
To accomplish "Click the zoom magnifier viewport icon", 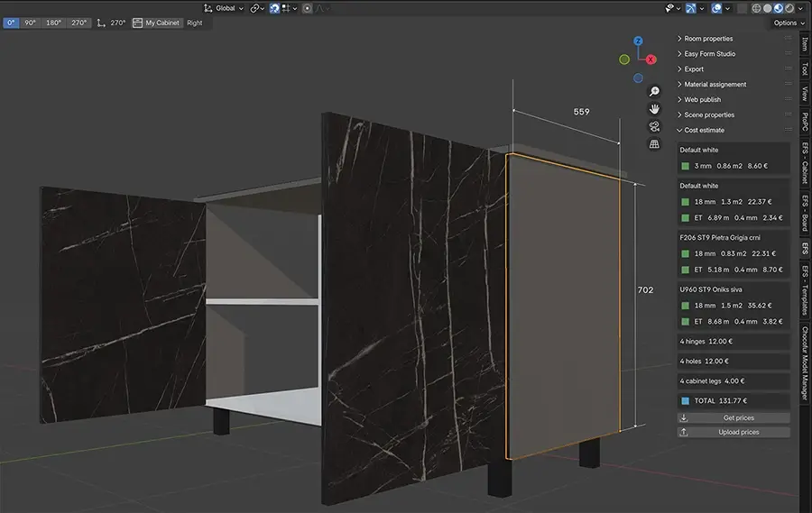I will [x=655, y=91].
